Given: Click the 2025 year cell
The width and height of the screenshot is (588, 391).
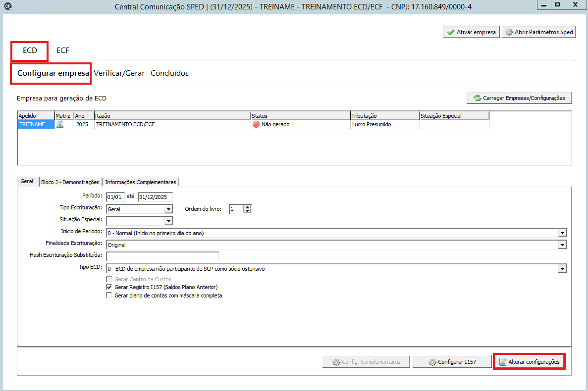Looking at the screenshot, I should click(84, 124).
